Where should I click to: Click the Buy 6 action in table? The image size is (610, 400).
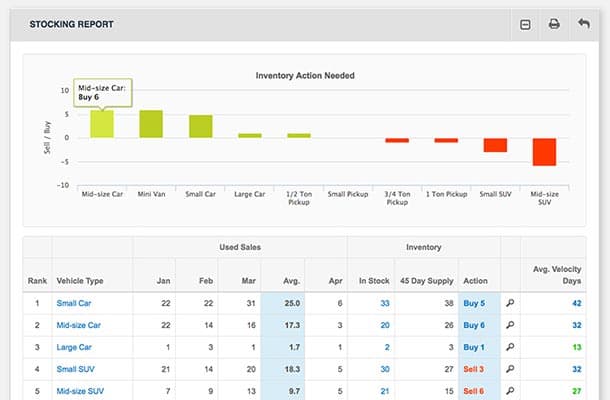[x=474, y=325]
